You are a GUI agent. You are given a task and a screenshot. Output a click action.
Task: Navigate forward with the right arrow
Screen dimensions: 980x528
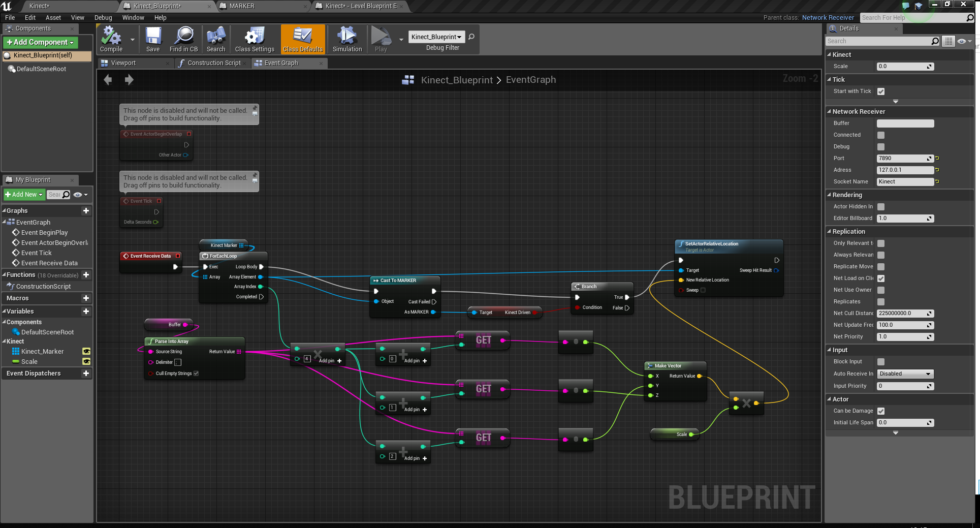tap(129, 80)
